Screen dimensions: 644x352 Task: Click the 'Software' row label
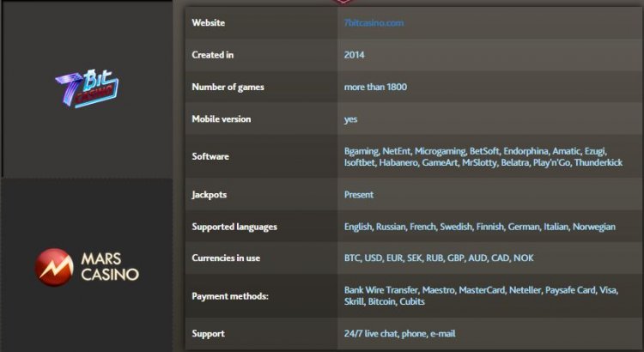point(210,156)
